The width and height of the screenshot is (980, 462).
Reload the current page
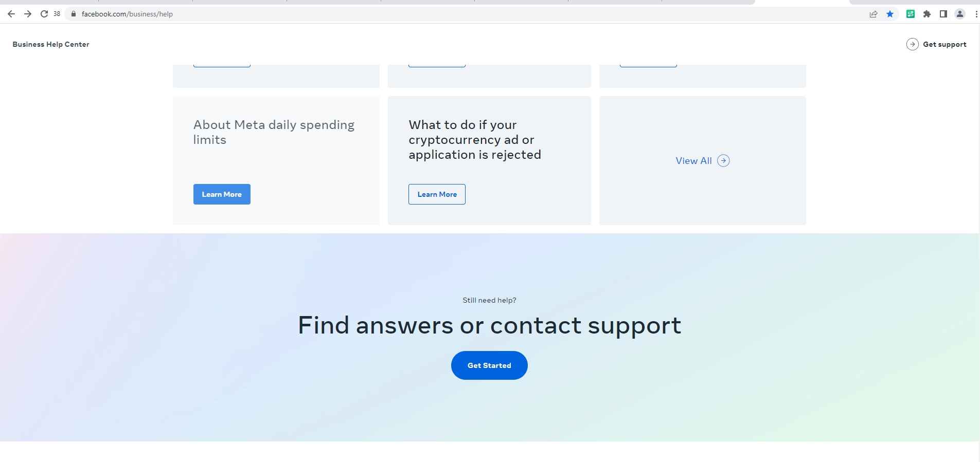point(44,14)
